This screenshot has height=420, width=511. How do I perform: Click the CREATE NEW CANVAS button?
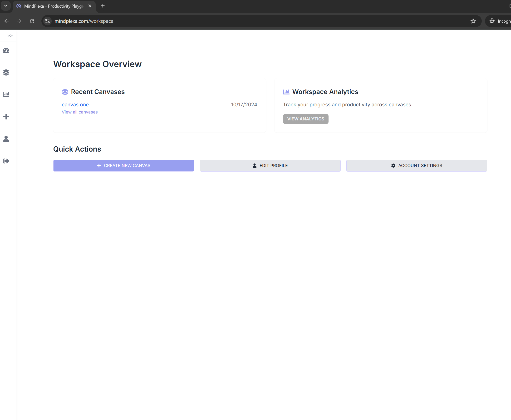(123, 165)
